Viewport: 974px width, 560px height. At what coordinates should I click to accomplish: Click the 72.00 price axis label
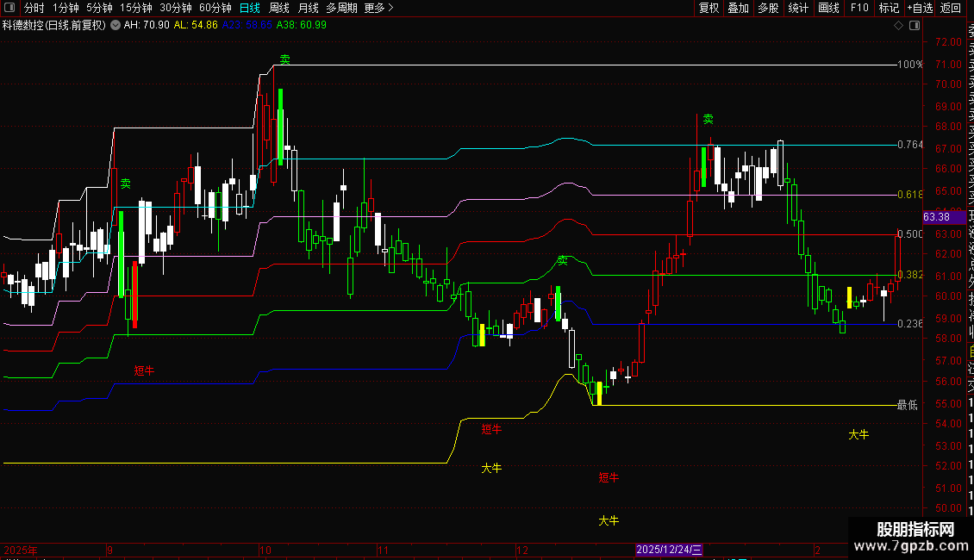948,42
